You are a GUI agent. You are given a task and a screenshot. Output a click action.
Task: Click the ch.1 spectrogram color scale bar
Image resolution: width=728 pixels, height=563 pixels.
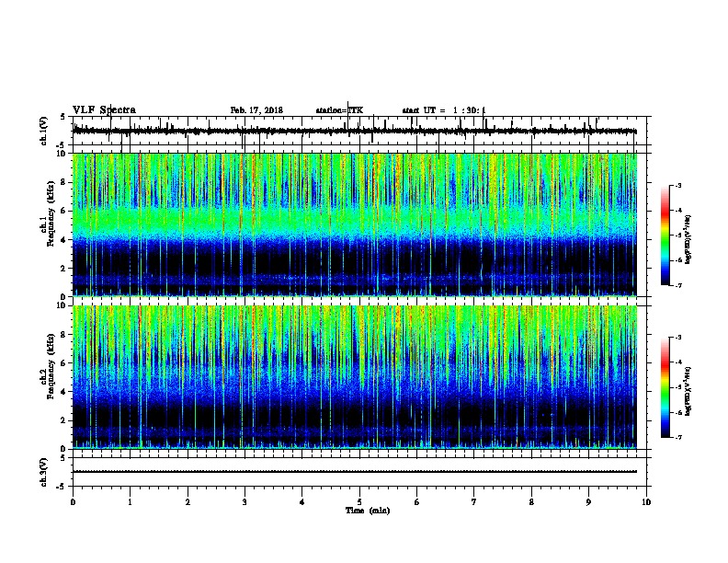[665, 236]
